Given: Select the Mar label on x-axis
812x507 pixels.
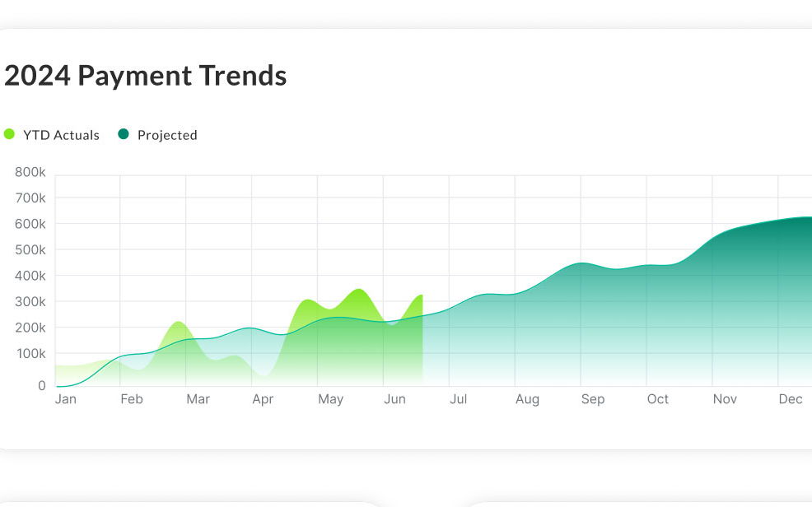Looking at the screenshot, I should pos(198,399).
